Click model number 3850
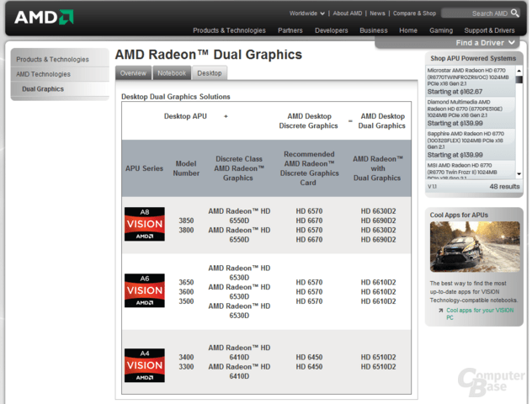 [186, 221]
